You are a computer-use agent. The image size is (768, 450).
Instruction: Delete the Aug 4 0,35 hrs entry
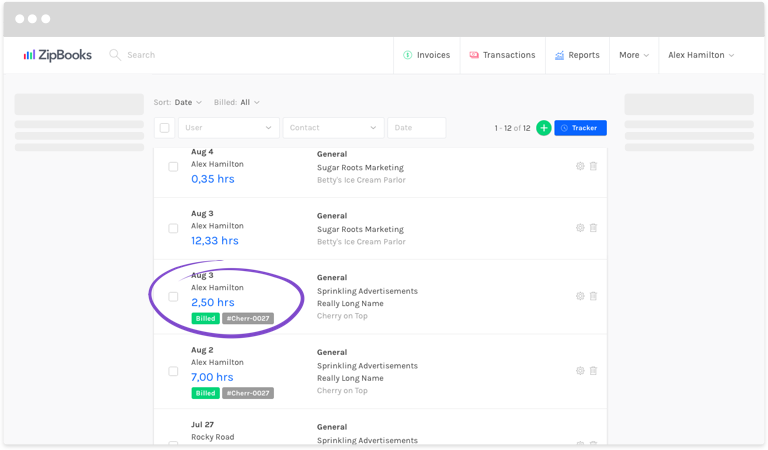[593, 166]
